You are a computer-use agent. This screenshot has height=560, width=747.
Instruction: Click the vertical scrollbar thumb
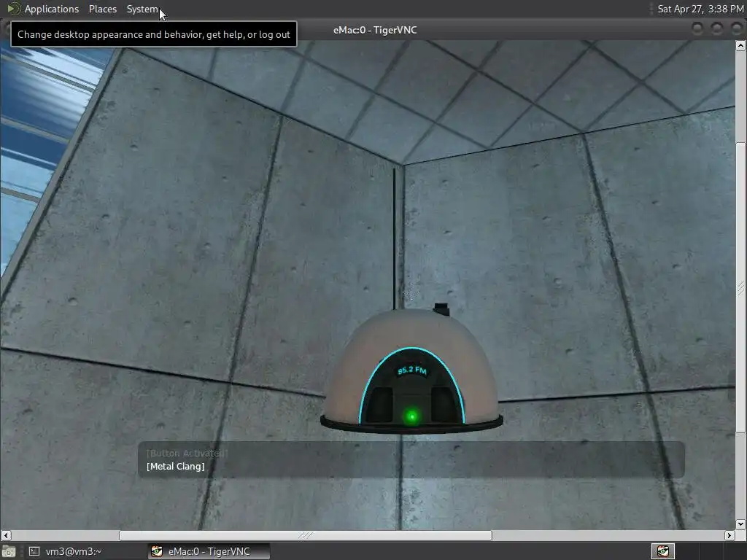pyautogui.click(x=740, y=287)
